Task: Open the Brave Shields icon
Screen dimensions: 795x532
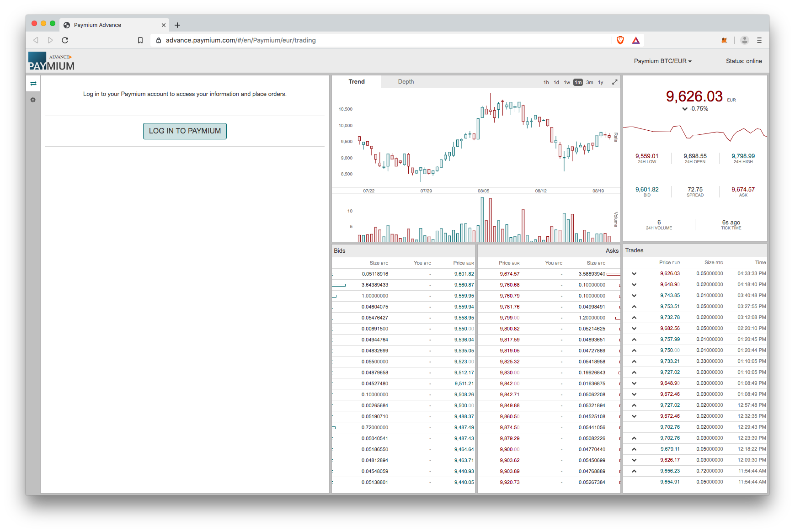Action: tap(620, 40)
